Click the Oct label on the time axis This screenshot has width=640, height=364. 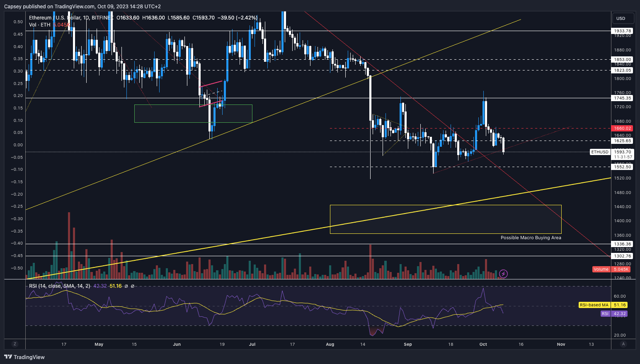tap(482, 344)
